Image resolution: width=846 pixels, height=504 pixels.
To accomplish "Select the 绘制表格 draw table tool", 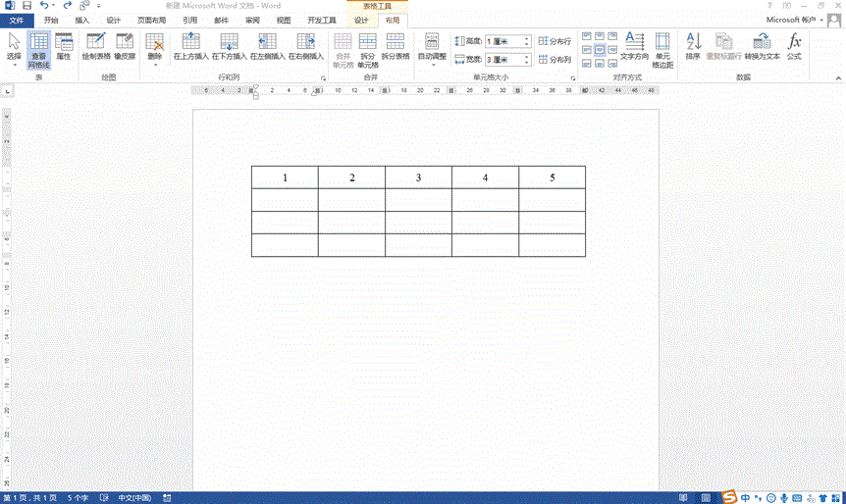I will pos(95,46).
